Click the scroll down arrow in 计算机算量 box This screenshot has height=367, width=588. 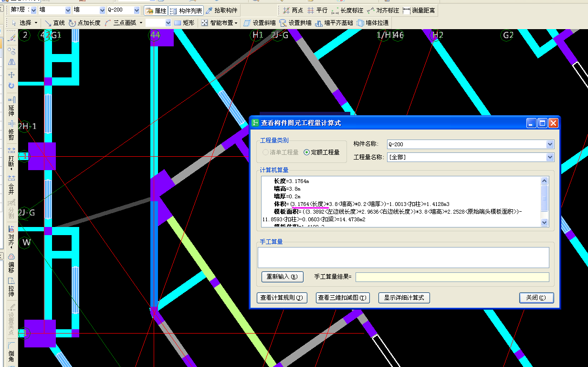(545, 222)
